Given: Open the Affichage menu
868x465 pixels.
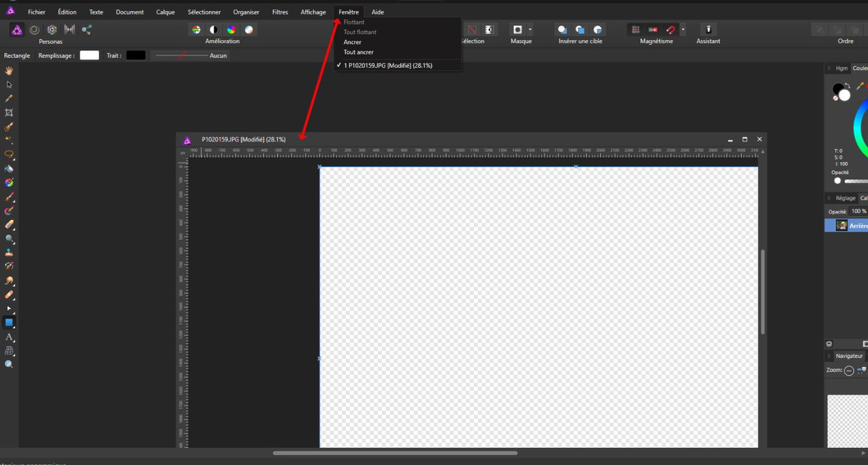Looking at the screenshot, I should [313, 12].
